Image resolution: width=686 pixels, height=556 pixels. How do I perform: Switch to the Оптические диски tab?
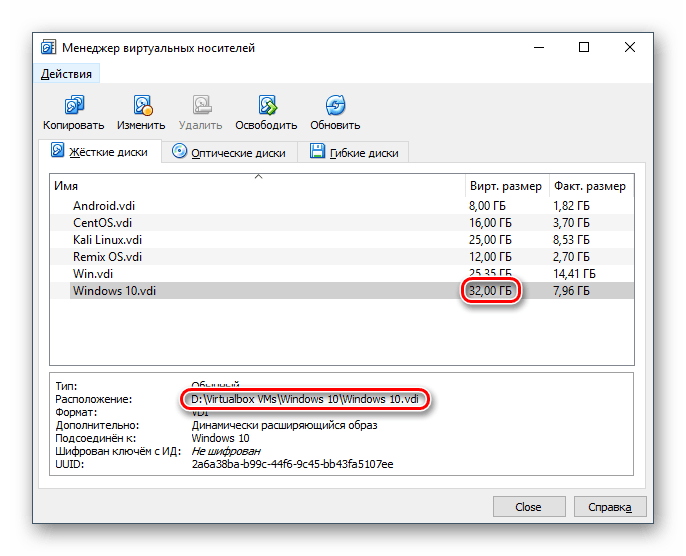pyautogui.click(x=229, y=153)
